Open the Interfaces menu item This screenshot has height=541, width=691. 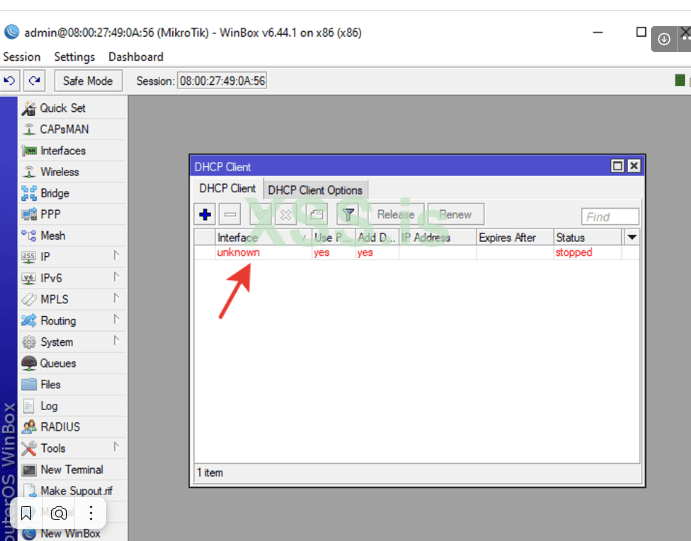(x=73, y=151)
